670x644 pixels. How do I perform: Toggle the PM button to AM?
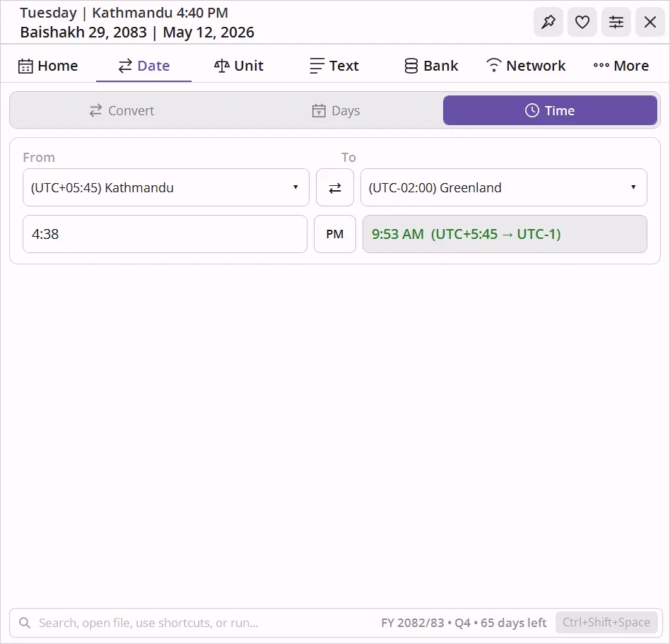335,234
